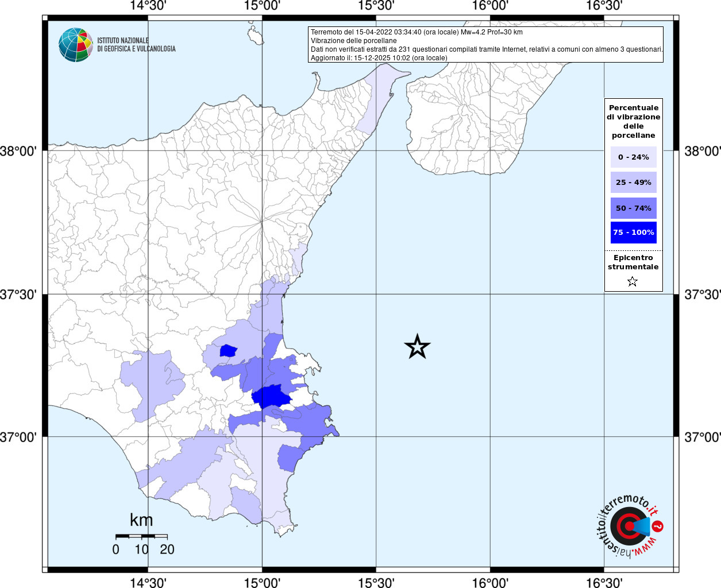Click the top axis label 16°30'
721x588 pixels.
[604, 6]
